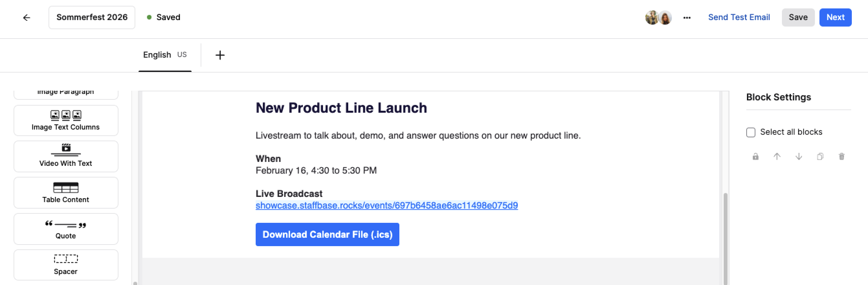
Task: Pick the Table Content block
Action: [66, 193]
